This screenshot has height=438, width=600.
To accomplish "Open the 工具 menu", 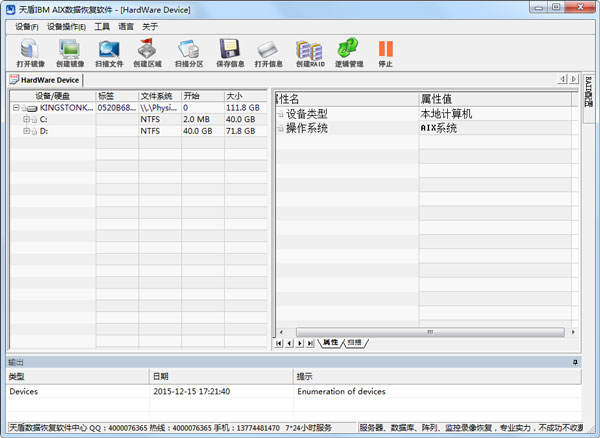I will click(102, 26).
